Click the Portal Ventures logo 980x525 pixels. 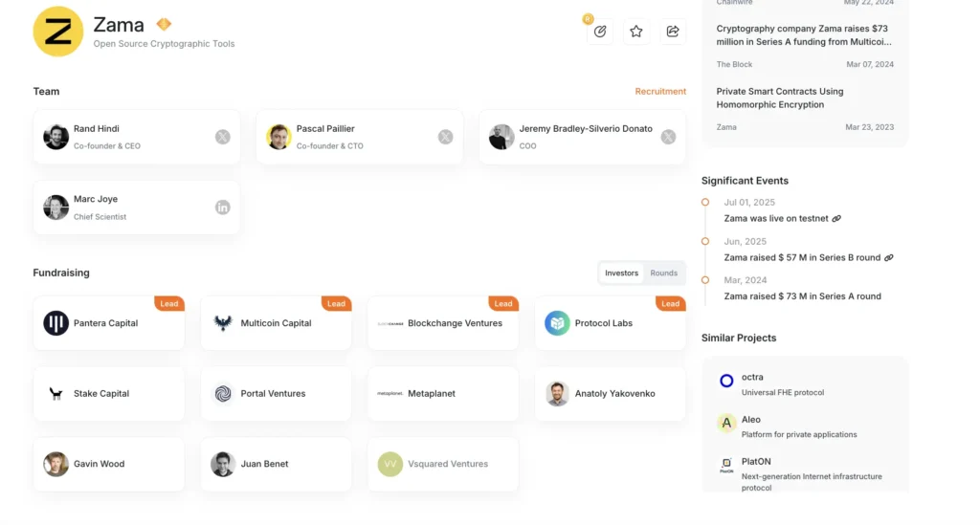(223, 394)
